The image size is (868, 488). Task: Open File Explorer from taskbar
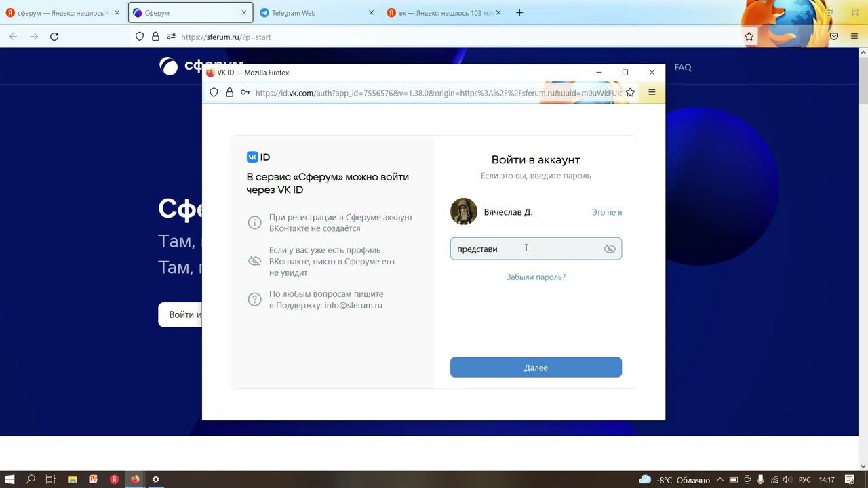tap(73, 479)
